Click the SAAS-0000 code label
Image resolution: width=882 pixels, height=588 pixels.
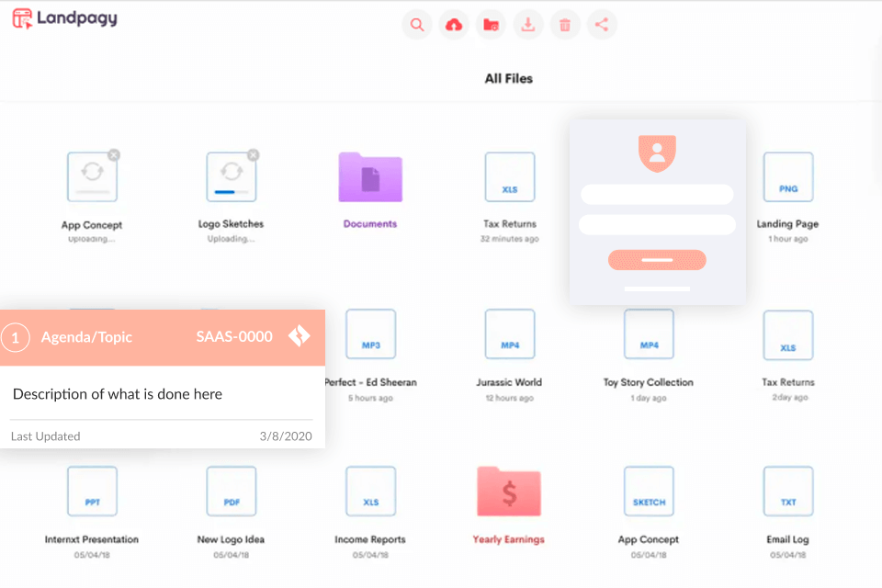234,336
